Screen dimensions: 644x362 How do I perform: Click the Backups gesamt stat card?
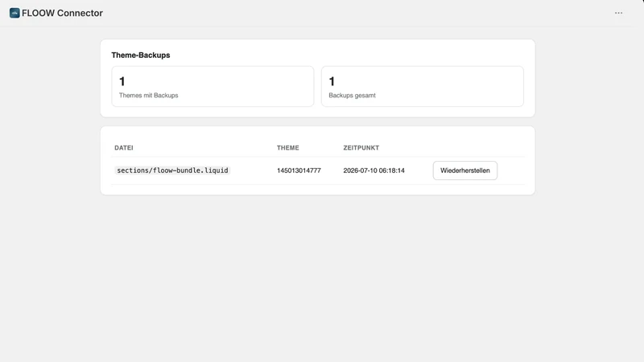pos(422,87)
